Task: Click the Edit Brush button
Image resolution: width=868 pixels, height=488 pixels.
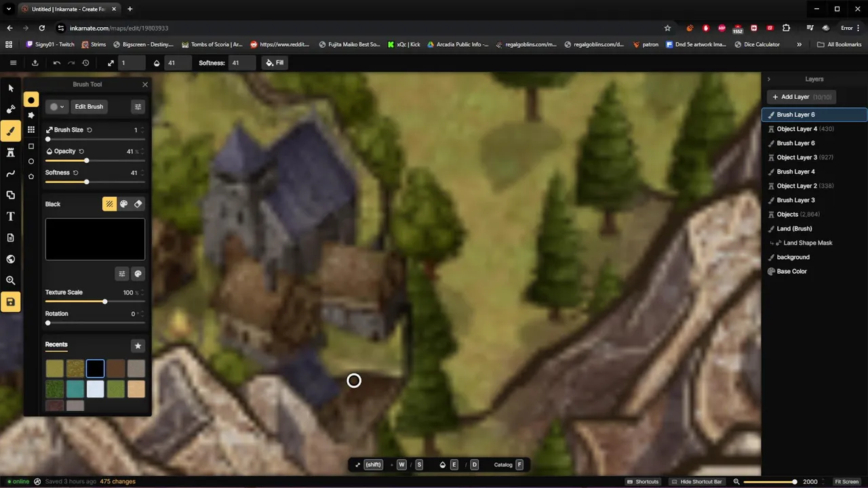Action: point(89,106)
